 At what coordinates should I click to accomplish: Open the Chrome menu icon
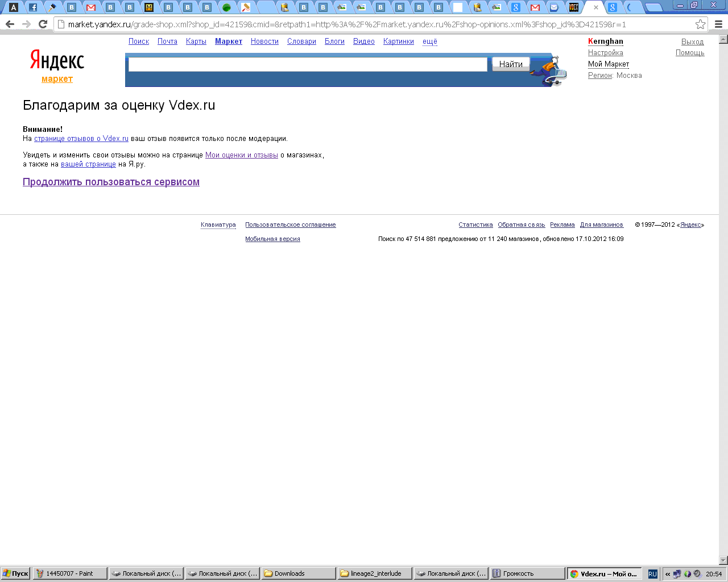pyautogui.click(x=718, y=24)
